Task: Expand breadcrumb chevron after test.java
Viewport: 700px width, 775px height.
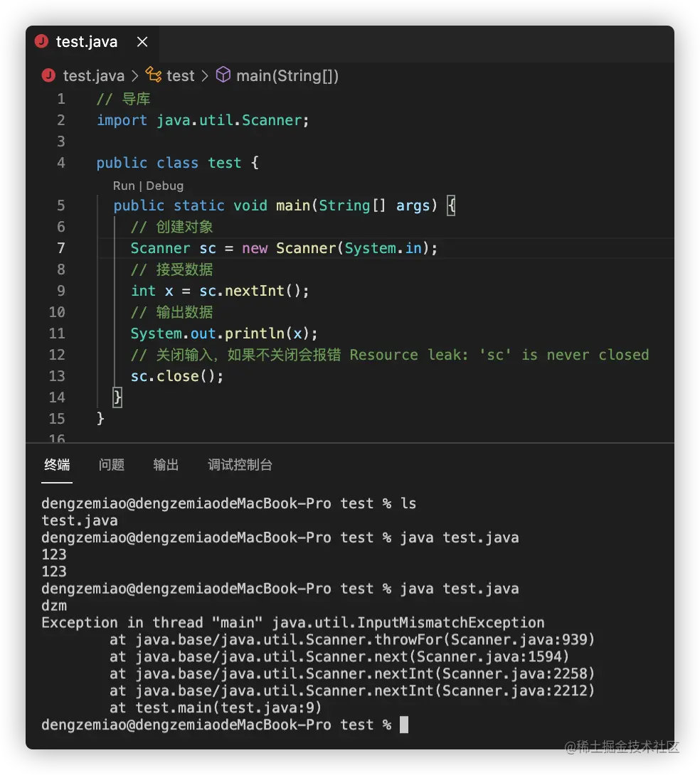Action: (x=135, y=75)
